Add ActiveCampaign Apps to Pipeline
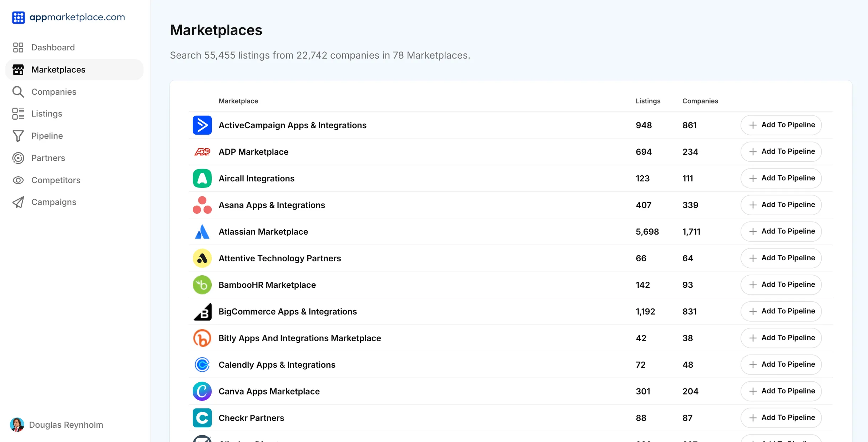Viewport: 868px width, 442px height. 781,125
